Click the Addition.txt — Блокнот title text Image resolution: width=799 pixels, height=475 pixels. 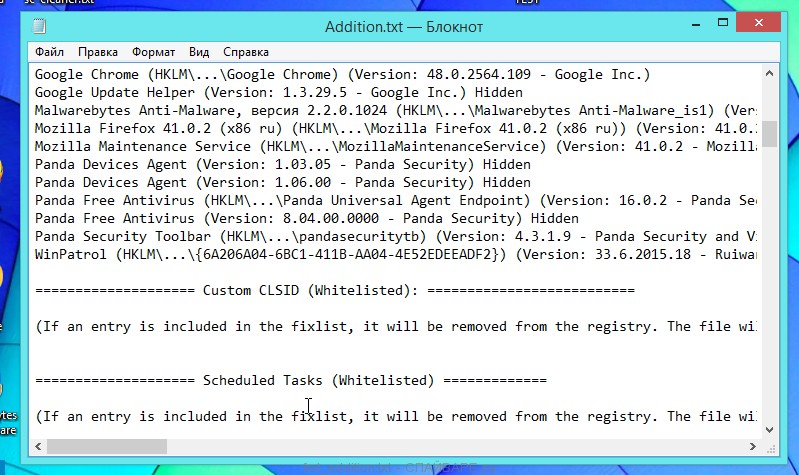[x=404, y=27]
